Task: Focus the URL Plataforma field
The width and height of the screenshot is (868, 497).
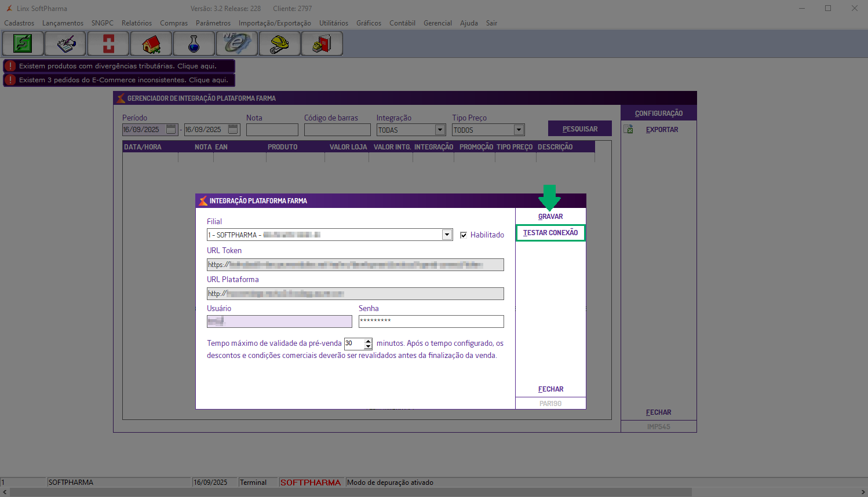Action: tap(355, 294)
